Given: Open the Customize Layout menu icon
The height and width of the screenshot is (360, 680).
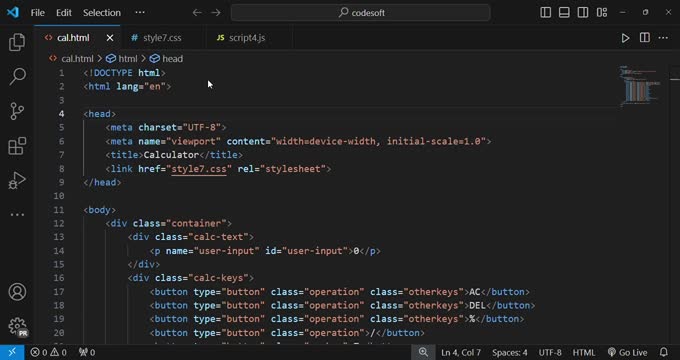Looking at the screenshot, I should coord(602,13).
